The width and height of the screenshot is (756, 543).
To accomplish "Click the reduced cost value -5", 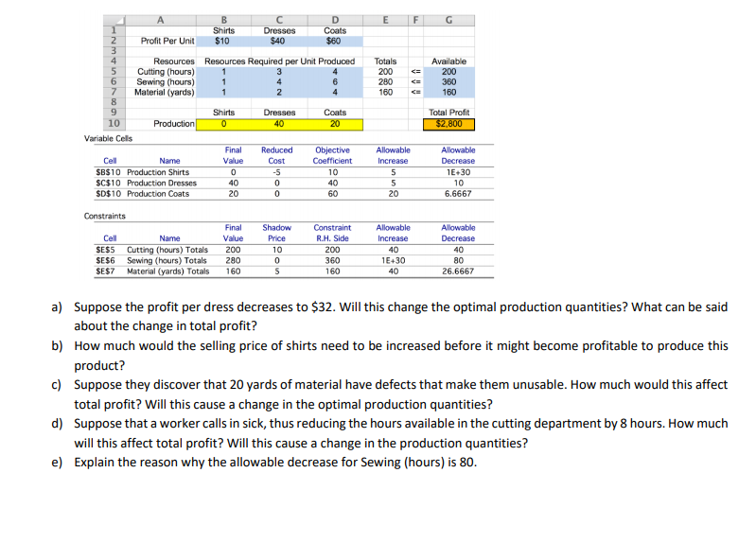I will (276, 172).
